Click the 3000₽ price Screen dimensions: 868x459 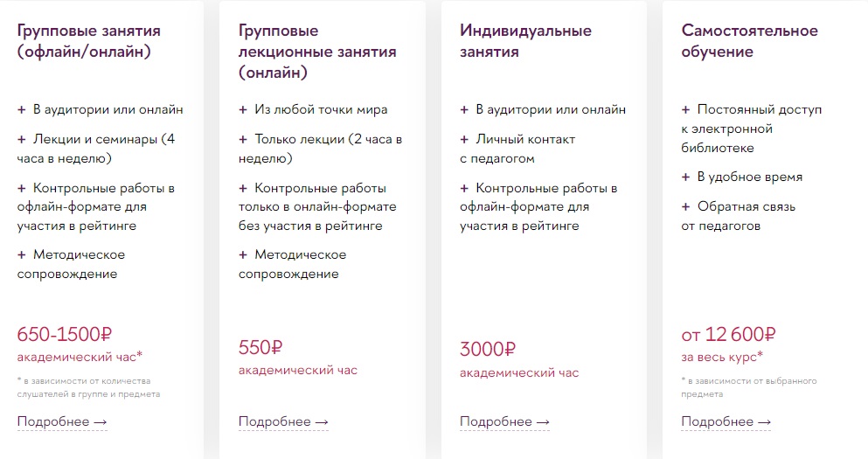(x=488, y=350)
